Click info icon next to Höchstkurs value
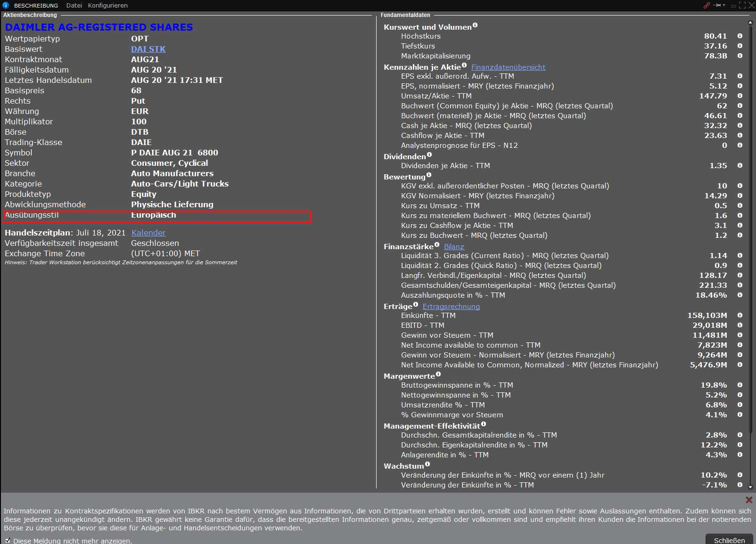The image size is (756, 544). [740, 36]
